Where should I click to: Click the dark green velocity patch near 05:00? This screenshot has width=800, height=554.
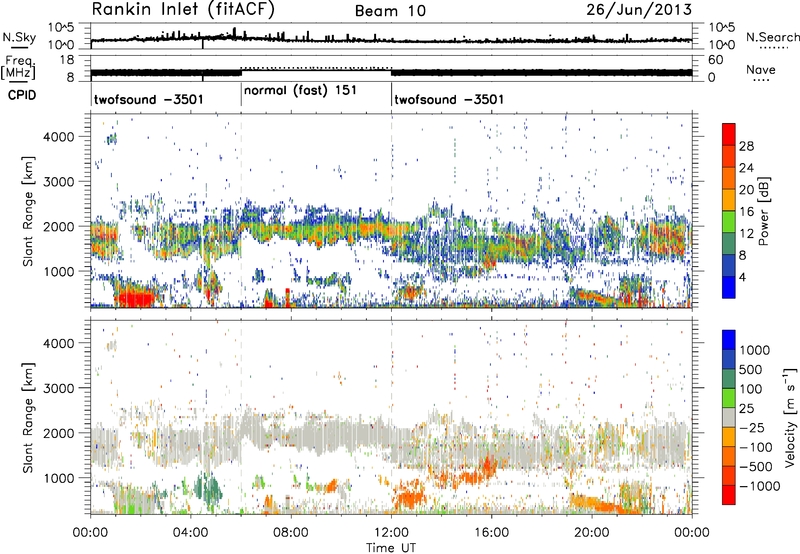click(209, 490)
